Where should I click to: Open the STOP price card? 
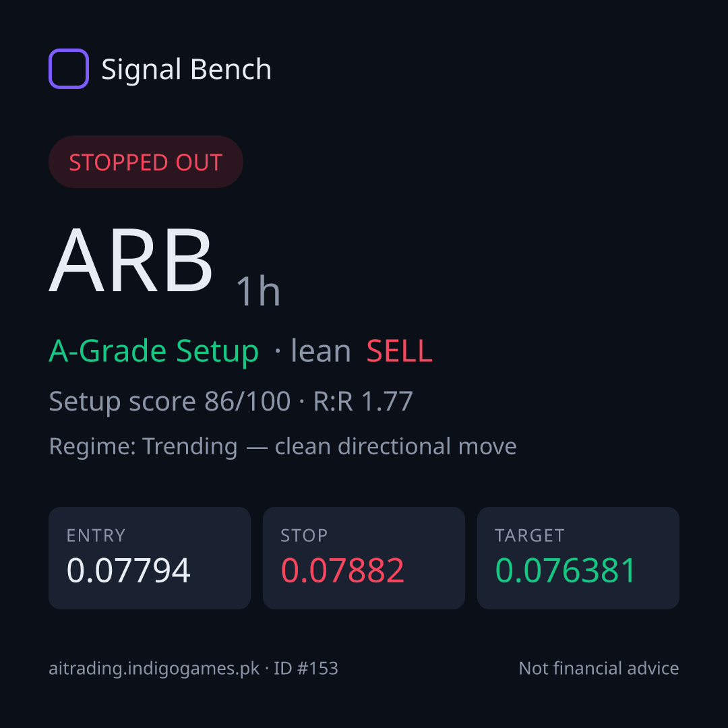point(364,558)
